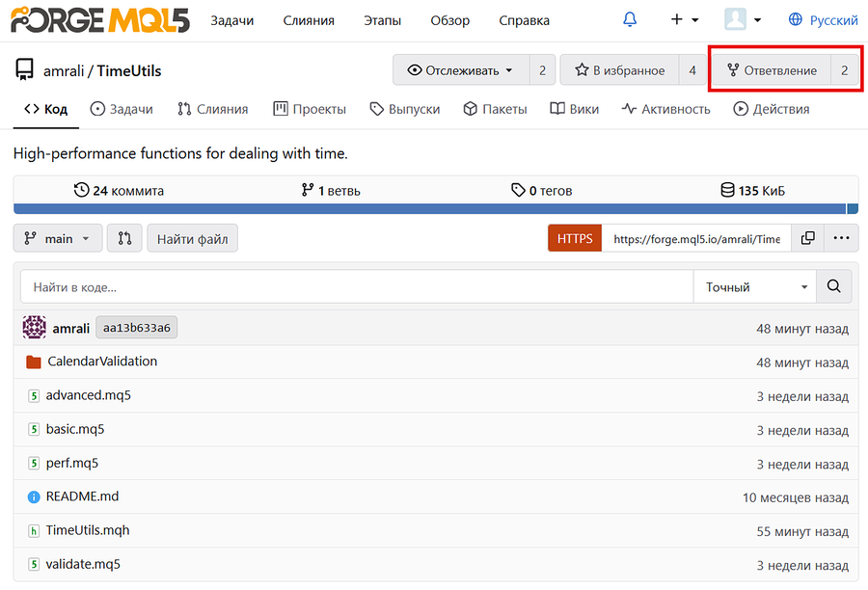Open the Отслеживать watch dropdown

(461, 70)
